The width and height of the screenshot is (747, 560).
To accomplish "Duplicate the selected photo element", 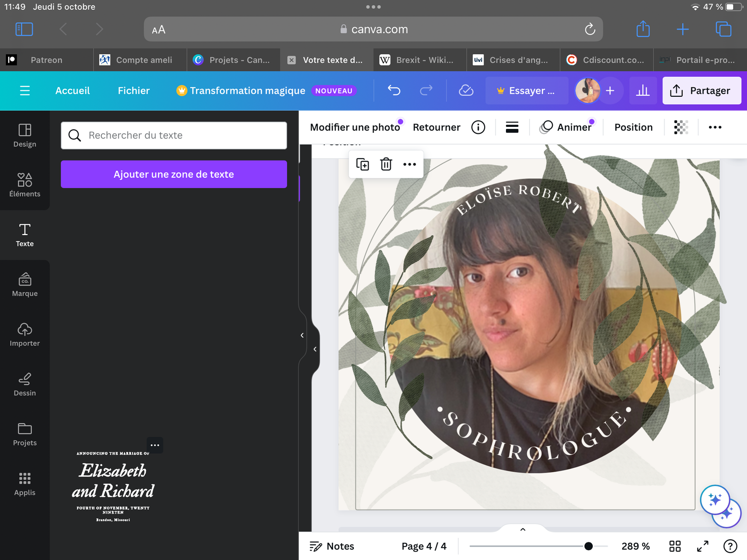I will point(363,164).
